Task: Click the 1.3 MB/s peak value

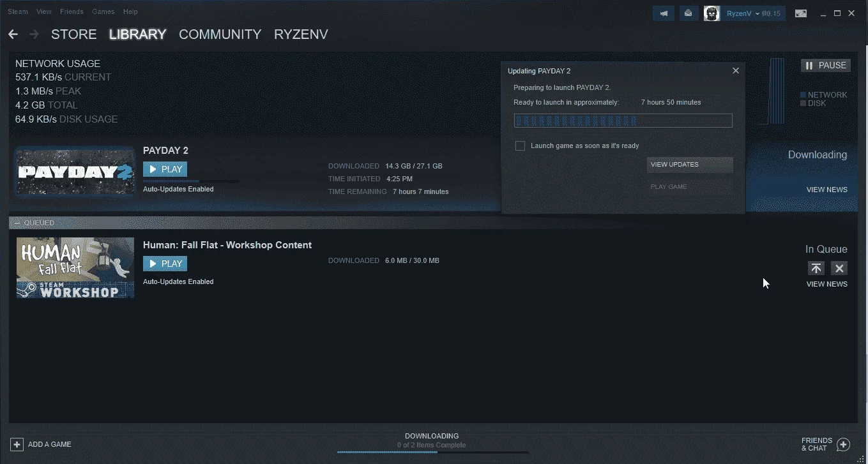Action: [34, 91]
